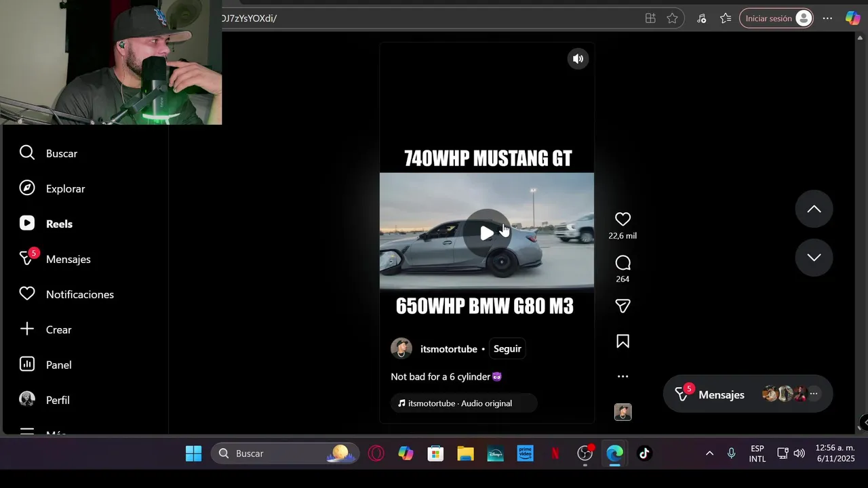
Task: Open Copilot app in taskbar
Action: (406, 453)
